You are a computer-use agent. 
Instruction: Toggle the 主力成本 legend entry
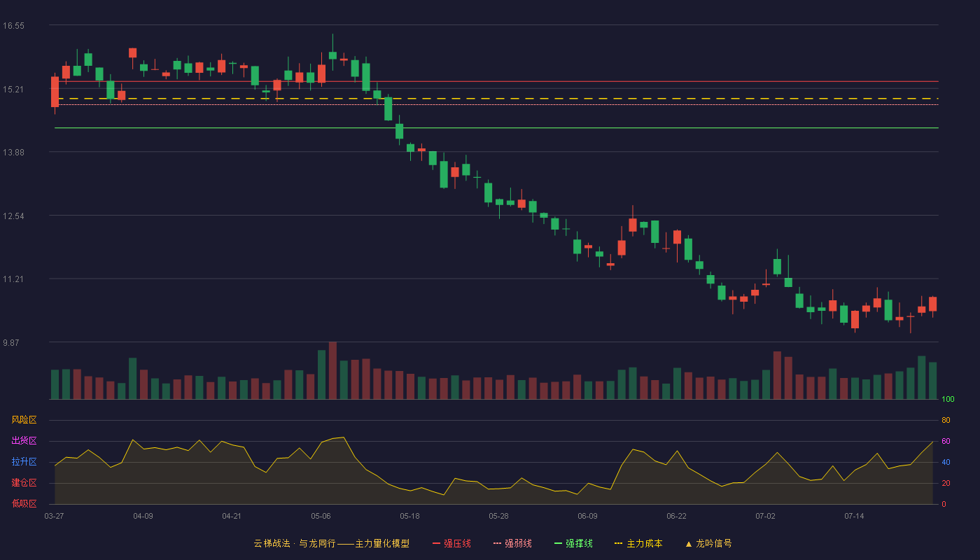(x=638, y=543)
